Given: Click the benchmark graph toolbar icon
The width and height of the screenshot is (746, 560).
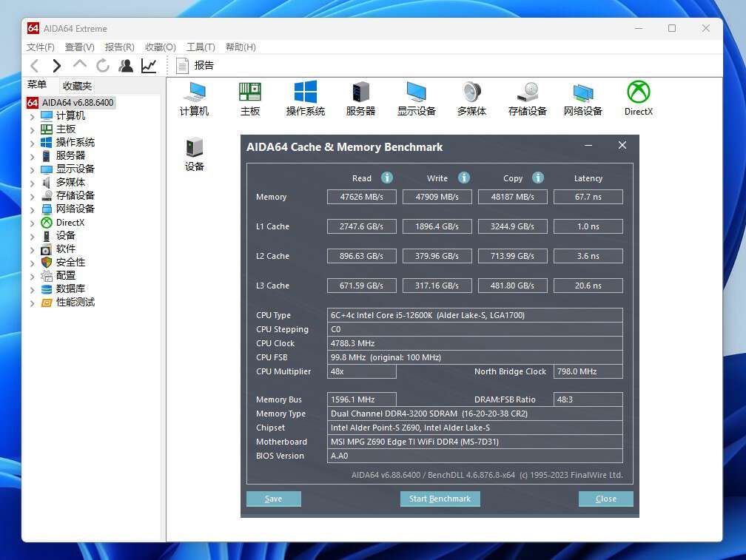Looking at the screenshot, I should coord(149,66).
